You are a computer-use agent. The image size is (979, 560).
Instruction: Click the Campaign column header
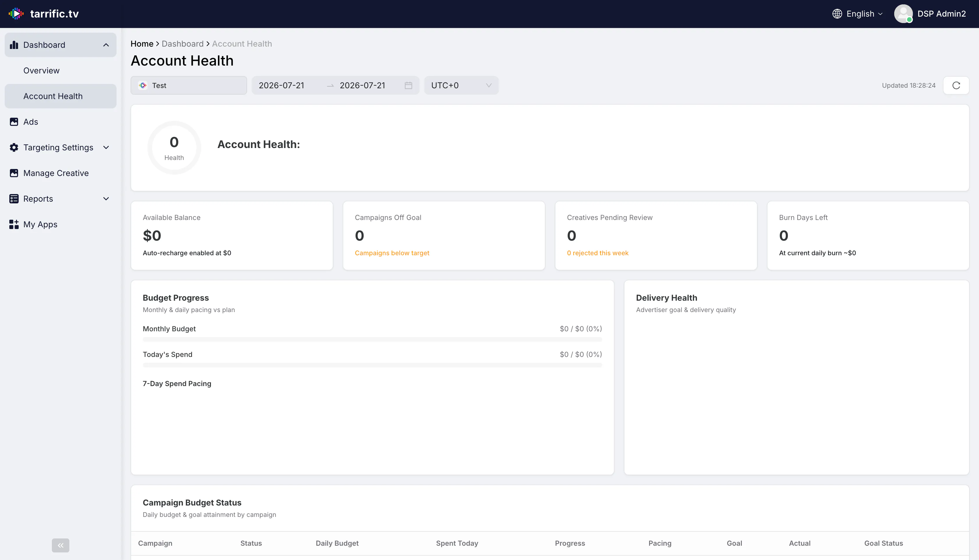pyautogui.click(x=155, y=543)
